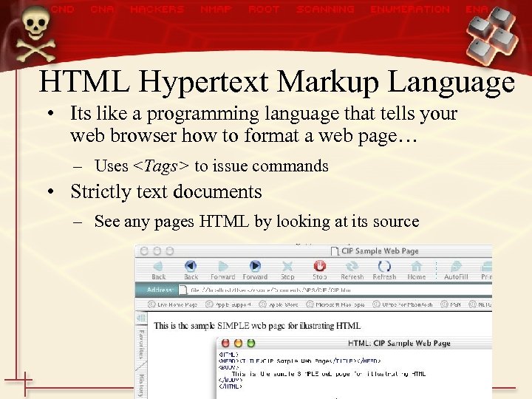This screenshot has width=532, height=399.
Task: Open the MSN favorite in favorites bar
Action: click(451, 304)
